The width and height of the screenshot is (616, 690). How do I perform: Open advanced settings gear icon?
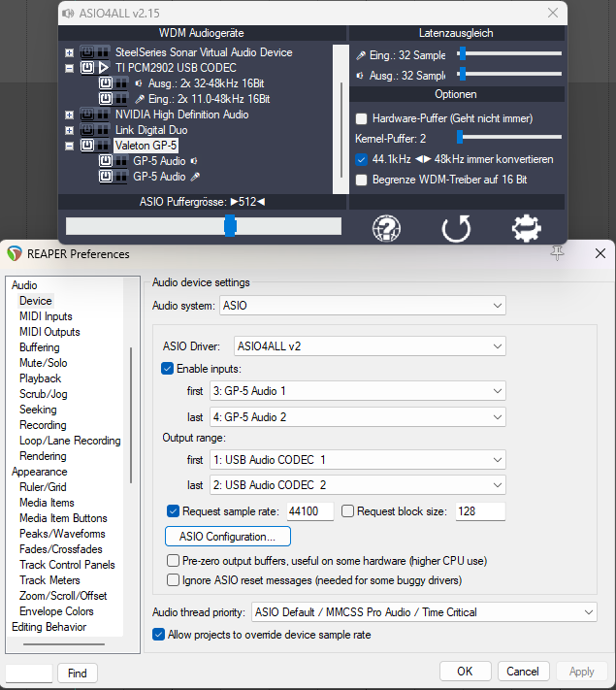coord(527,228)
